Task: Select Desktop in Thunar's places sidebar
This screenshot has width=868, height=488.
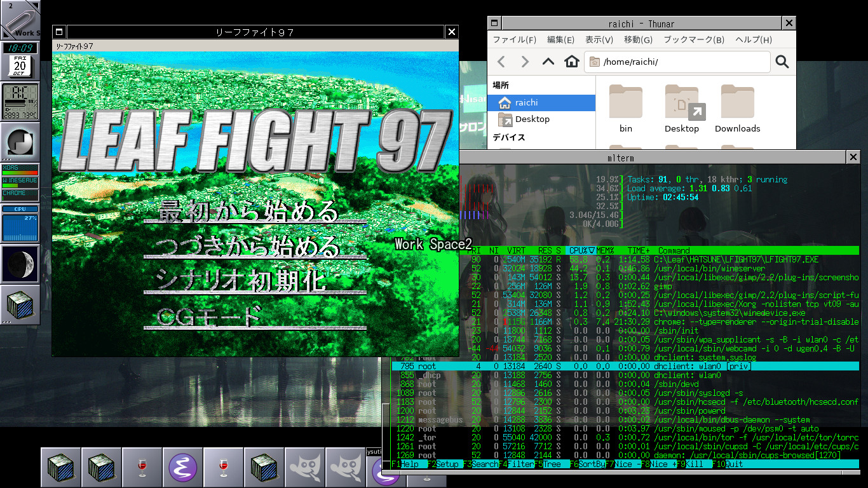Action: pyautogui.click(x=541, y=119)
